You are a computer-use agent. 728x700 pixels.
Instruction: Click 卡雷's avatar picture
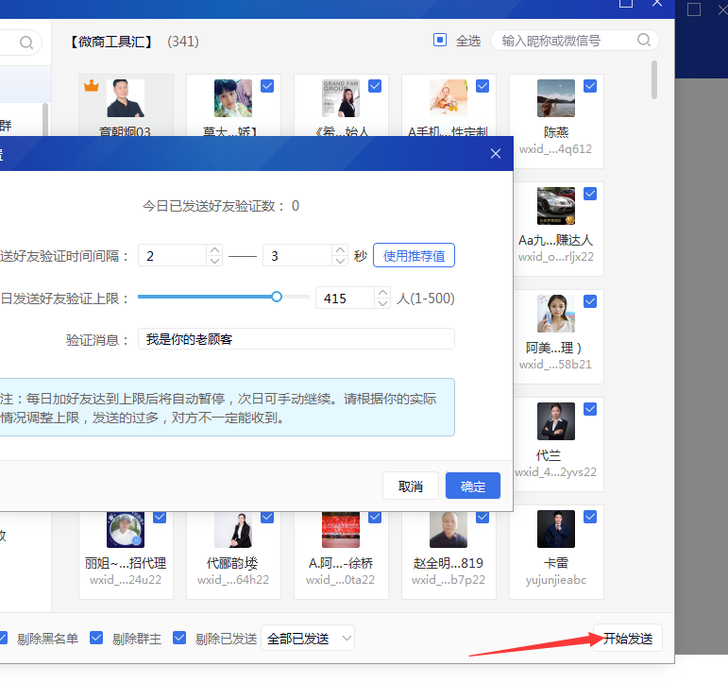click(x=556, y=529)
